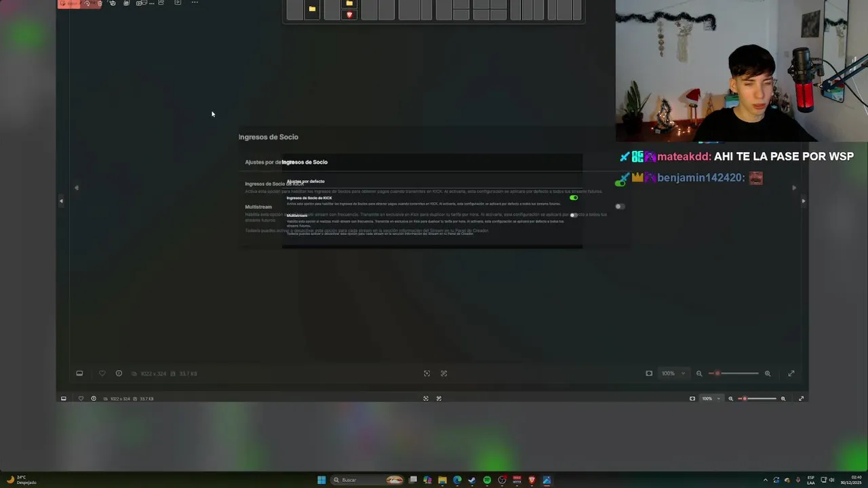Open clock and date showing 02:40
Viewport: 868px width, 488px height.
tap(851, 480)
